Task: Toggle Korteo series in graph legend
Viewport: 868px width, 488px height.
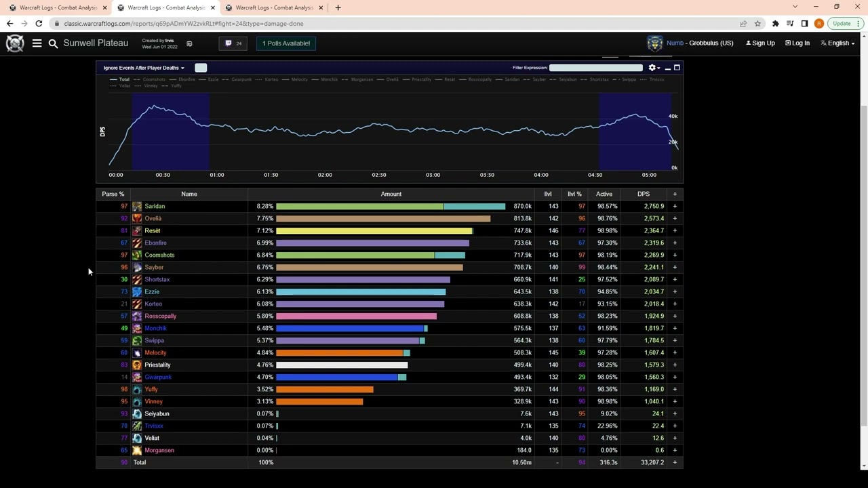Action: click(x=268, y=79)
